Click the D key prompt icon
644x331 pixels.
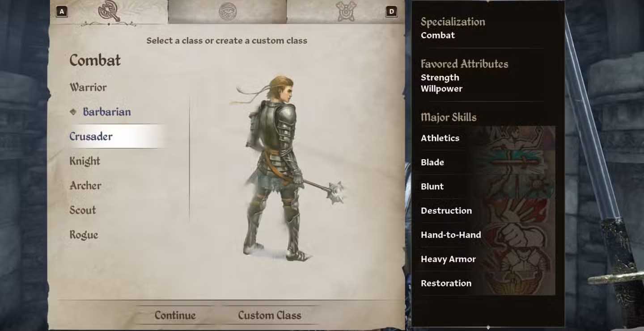[x=391, y=12]
